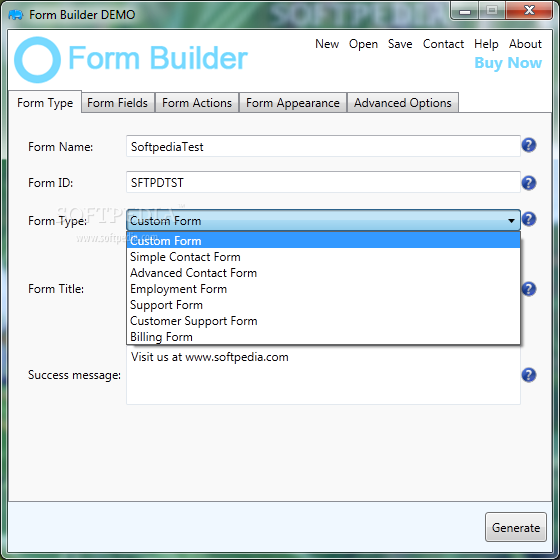This screenshot has width=560, height=560.
Task: Click the help icon beside Success message
Action: point(529,375)
